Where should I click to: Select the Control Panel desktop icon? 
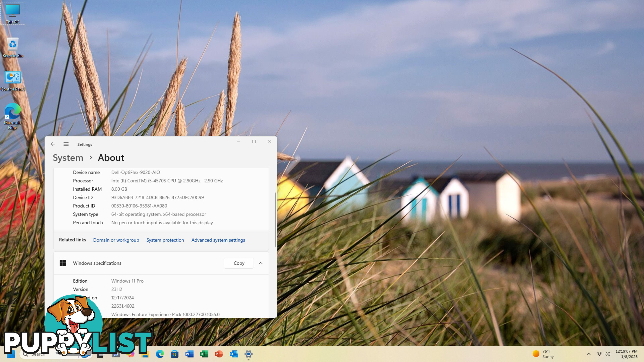13,81
